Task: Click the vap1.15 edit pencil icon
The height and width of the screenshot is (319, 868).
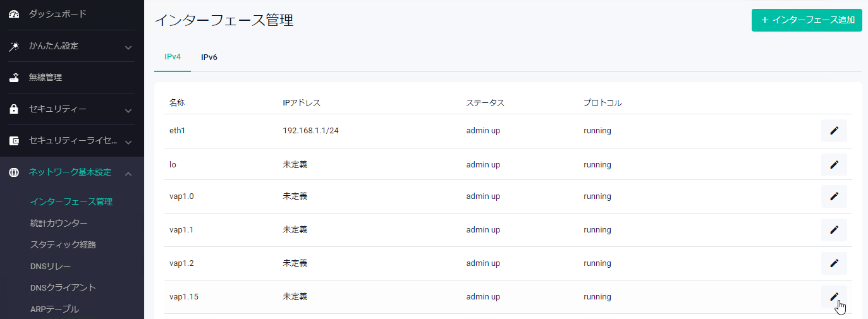Action: [833, 297]
